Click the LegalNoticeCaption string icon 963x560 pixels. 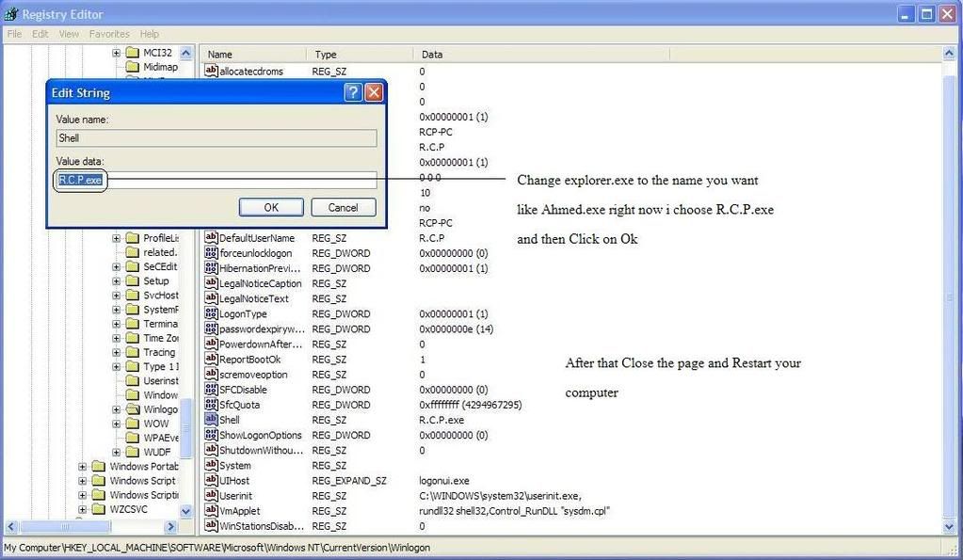coord(211,283)
